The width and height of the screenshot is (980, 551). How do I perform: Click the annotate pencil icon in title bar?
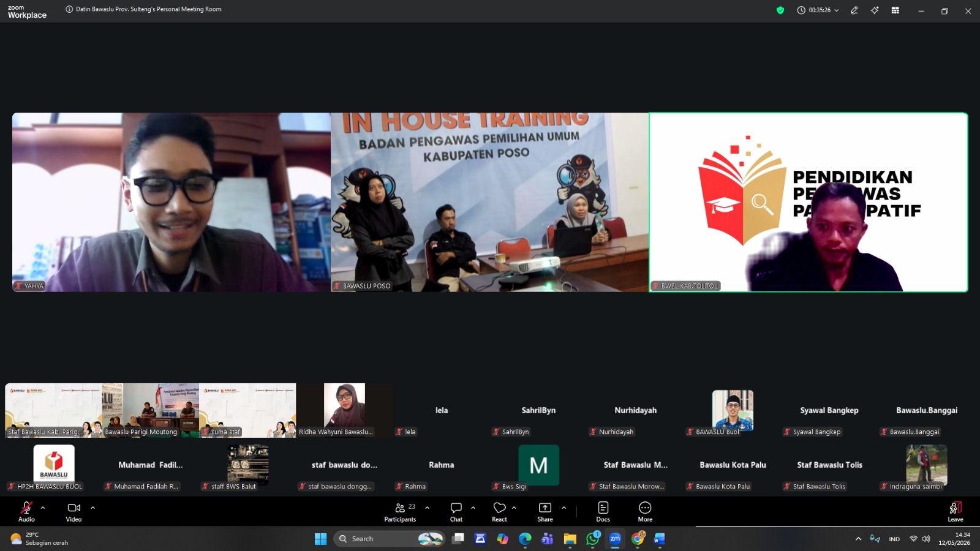tap(854, 10)
